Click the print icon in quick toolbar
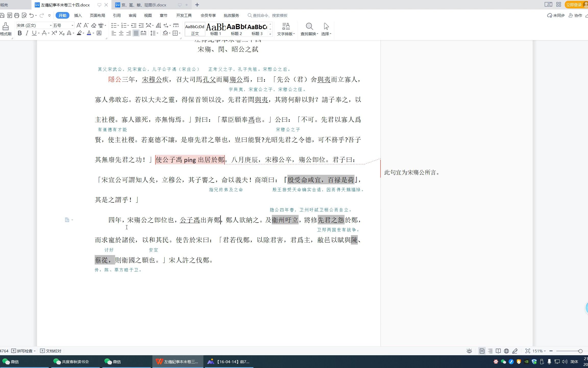Viewport: 588px width, 368px height. click(x=17, y=15)
